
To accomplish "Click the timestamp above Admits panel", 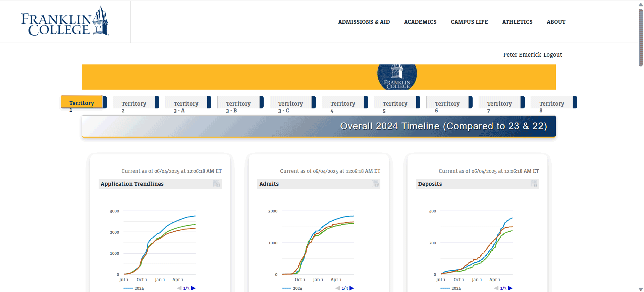I will (330, 171).
